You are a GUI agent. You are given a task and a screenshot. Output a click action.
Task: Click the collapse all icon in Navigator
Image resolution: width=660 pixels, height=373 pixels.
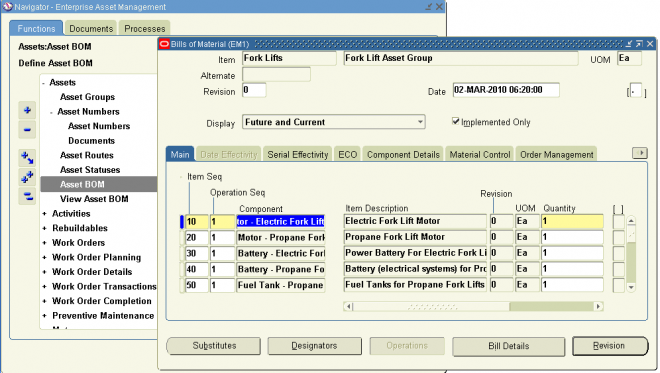click(27, 196)
